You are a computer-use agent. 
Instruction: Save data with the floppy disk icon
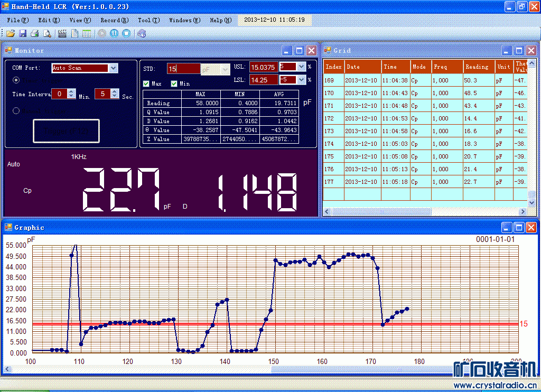23,33
